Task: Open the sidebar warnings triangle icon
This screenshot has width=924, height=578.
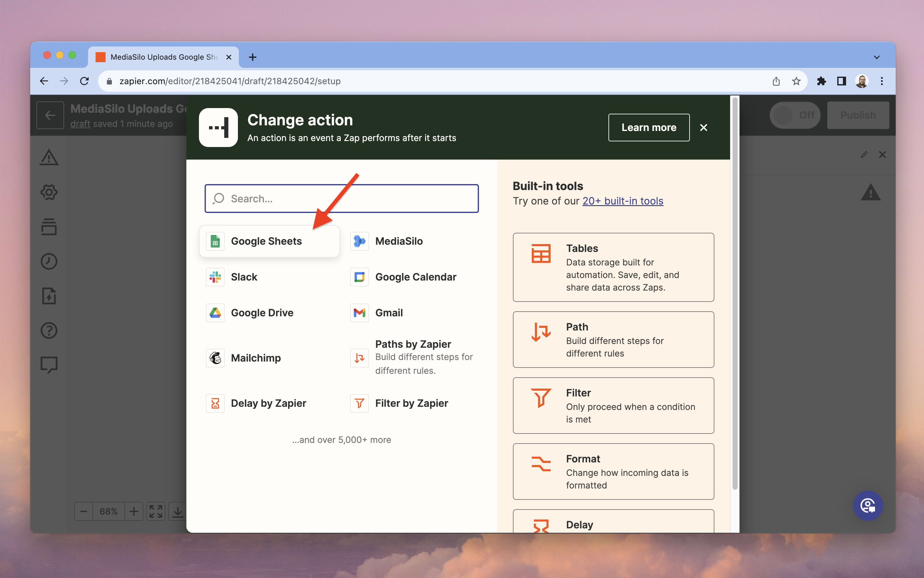Action: (49, 157)
